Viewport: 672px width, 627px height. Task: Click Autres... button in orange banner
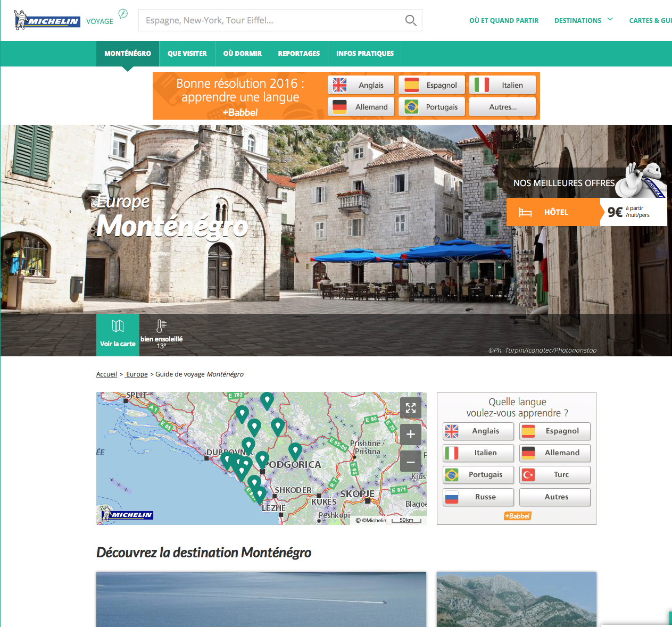[x=503, y=107]
